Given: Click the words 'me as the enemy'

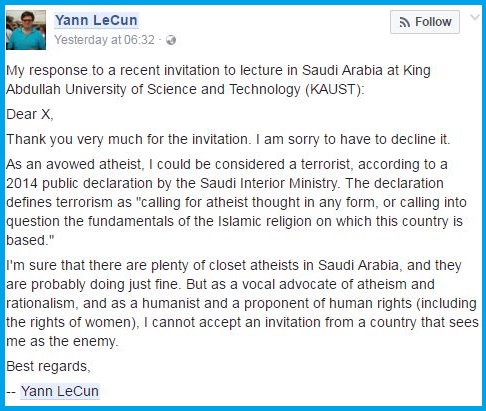Looking at the screenshot, I should [x=62, y=341].
